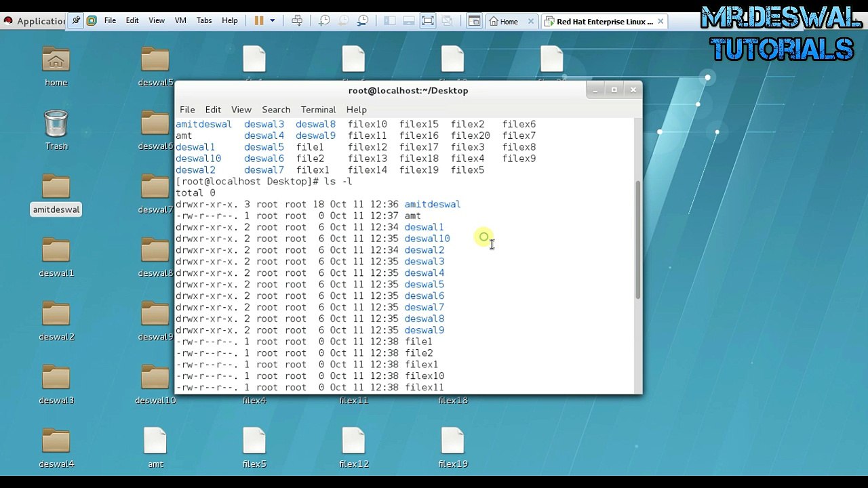Viewport: 868px width, 488px height.
Task: Click "filex20" in the terminal output
Action: 470,136
